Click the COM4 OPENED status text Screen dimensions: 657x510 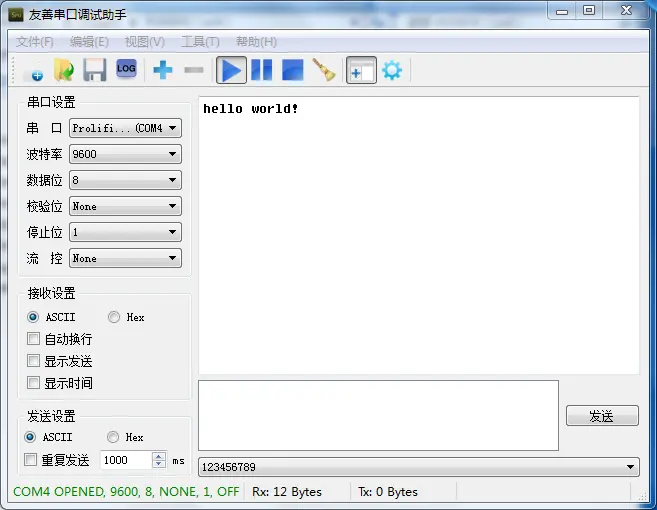tap(126, 492)
